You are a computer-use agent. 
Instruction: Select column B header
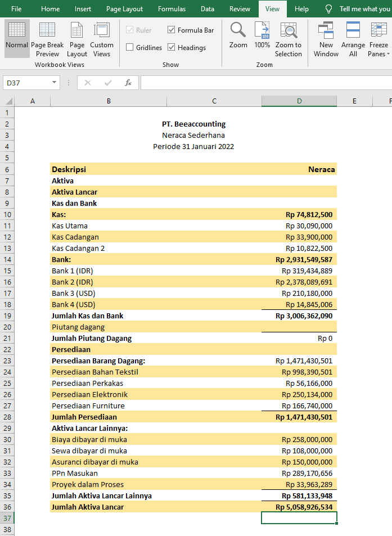pos(109,101)
